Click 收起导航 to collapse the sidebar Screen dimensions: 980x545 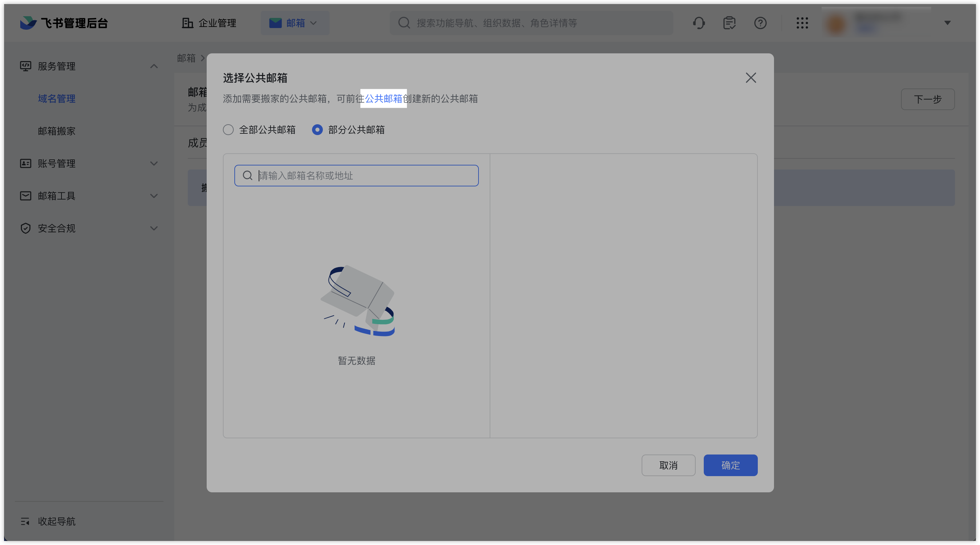pyautogui.click(x=48, y=521)
